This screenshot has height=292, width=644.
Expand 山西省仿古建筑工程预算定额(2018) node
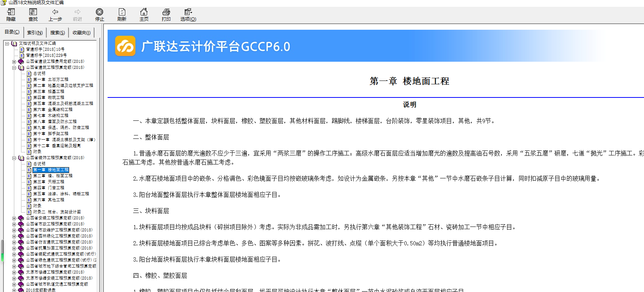[x=14, y=242]
